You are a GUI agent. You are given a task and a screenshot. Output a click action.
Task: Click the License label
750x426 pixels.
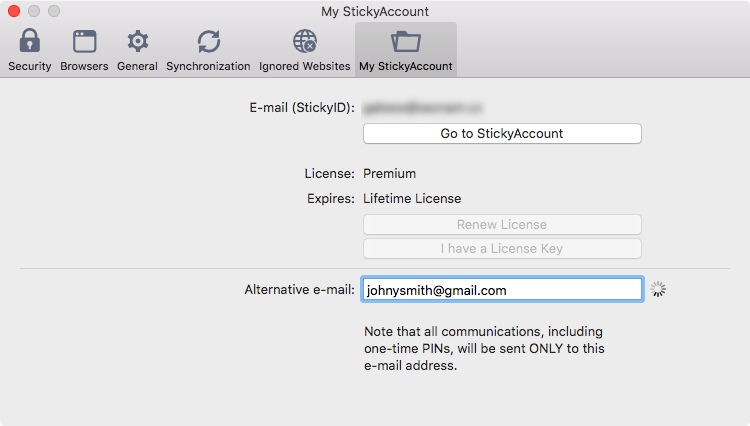pyautogui.click(x=330, y=174)
